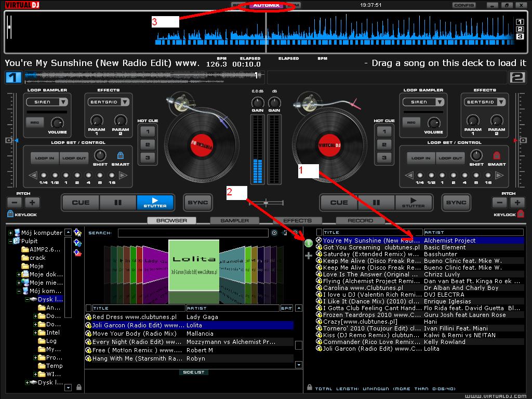Open search options circle icon
This screenshot has height=399, width=532.
274,233
